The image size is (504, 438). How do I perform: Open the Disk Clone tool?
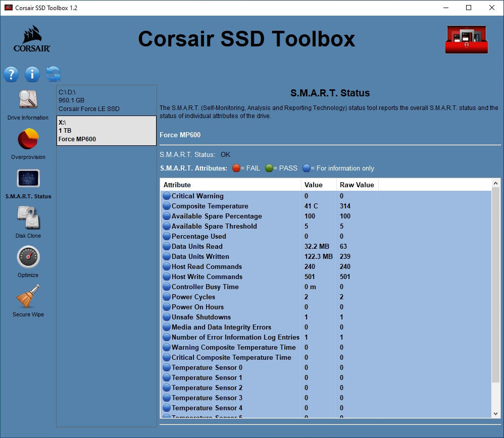(x=28, y=222)
